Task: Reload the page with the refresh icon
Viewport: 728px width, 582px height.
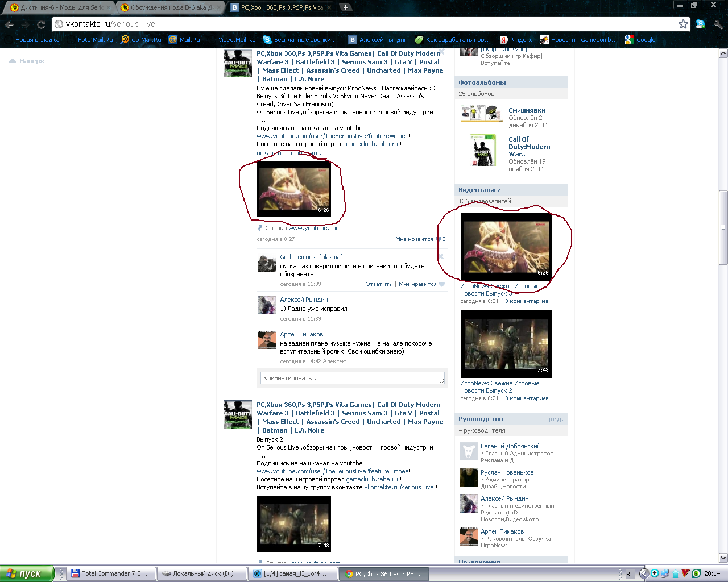Action: (41, 24)
